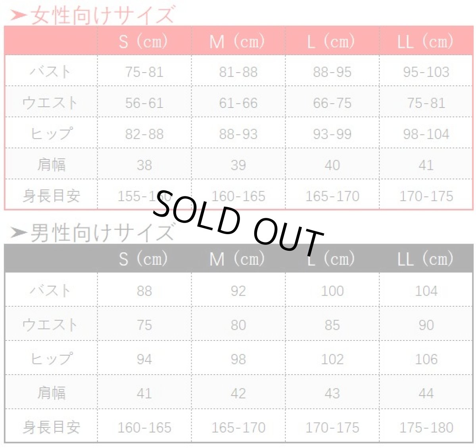Select the gray table's M (cm) header
This screenshot has height=448, width=476.
pos(238,259)
